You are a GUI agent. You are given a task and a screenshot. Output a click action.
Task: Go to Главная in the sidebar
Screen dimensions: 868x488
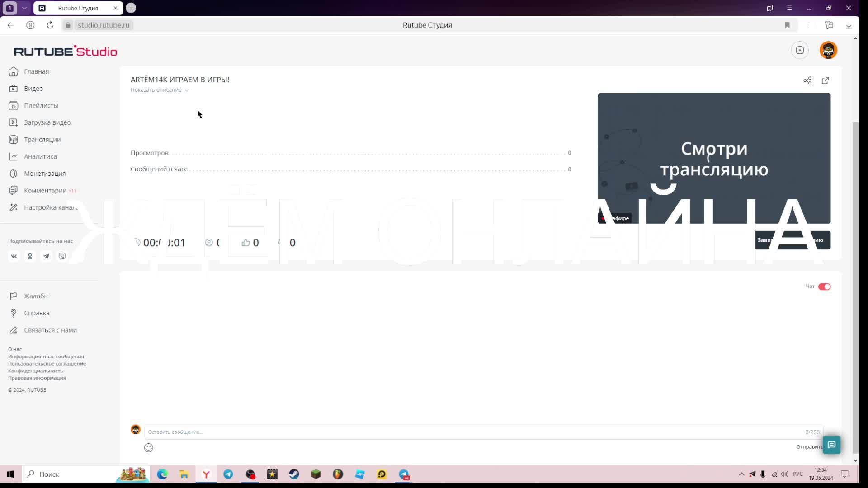[x=36, y=71]
